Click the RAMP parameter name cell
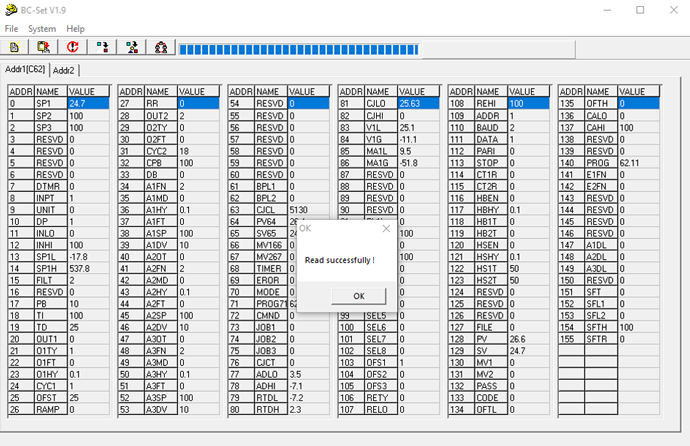The height and width of the screenshot is (446, 690). click(x=51, y=409)
